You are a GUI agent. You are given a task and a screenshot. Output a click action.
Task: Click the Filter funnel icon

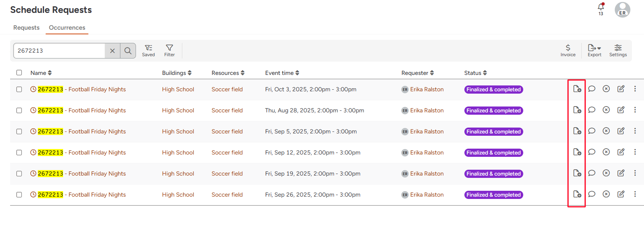[169, 50]
